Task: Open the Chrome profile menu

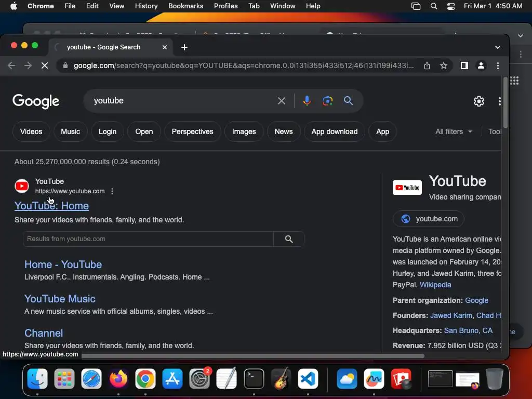Action: tap(481, 65)
